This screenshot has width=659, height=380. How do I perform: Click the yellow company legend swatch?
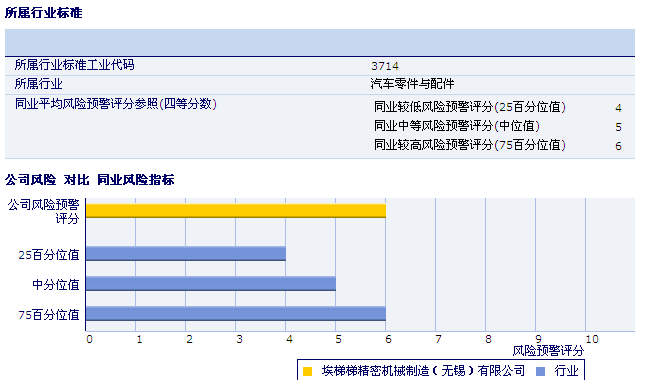[x=307, y=371]
